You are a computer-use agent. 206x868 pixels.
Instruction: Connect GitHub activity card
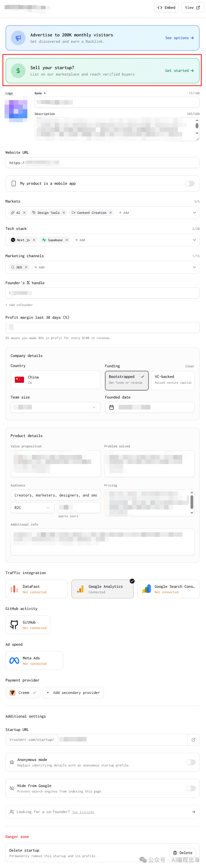click(28, 625)
